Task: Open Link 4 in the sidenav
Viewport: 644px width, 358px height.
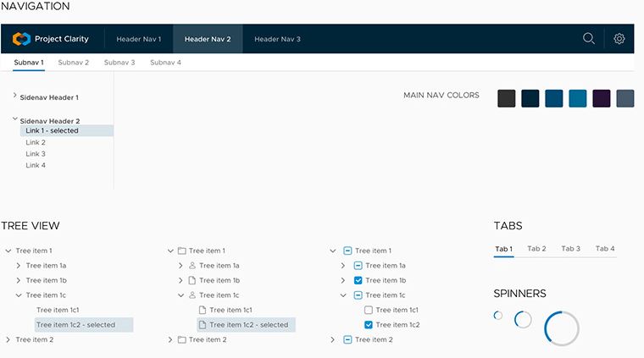Action: tap(36, 165)
